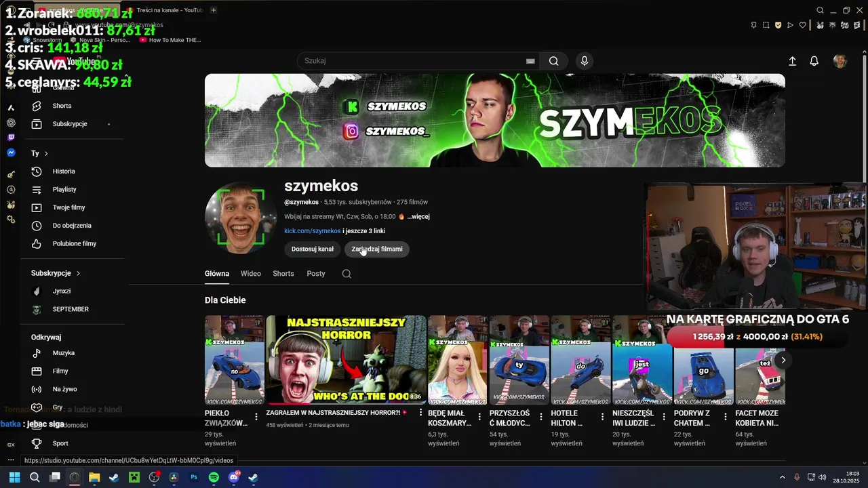Click Zarządzaj filmami button
The image size is (868, 488).
click(x=377, y=249)
